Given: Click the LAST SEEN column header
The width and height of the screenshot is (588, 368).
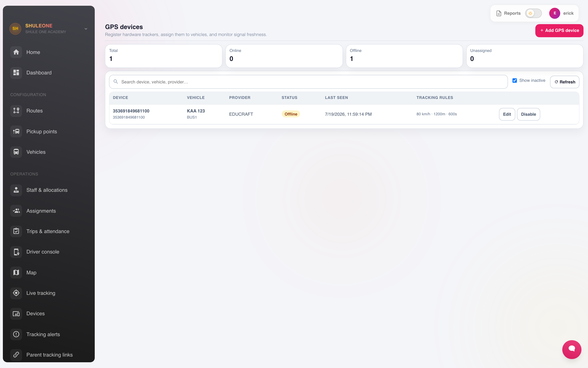Looking at the screenshot, I should click(336, 98).
